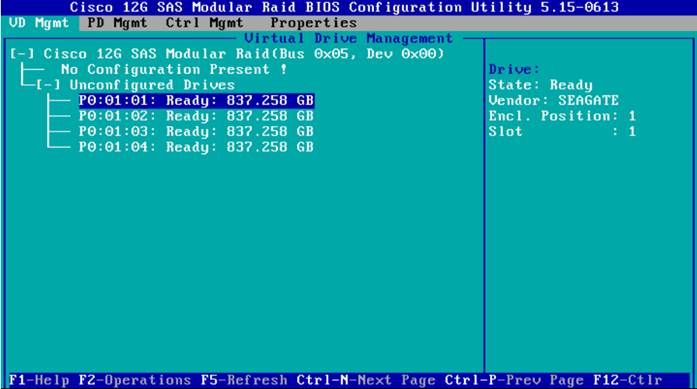Image resolution: width=697 pixels, height=389 pixels.
Task: Go to the Ctrl Mgmt tab
Action: coord(204,23)
